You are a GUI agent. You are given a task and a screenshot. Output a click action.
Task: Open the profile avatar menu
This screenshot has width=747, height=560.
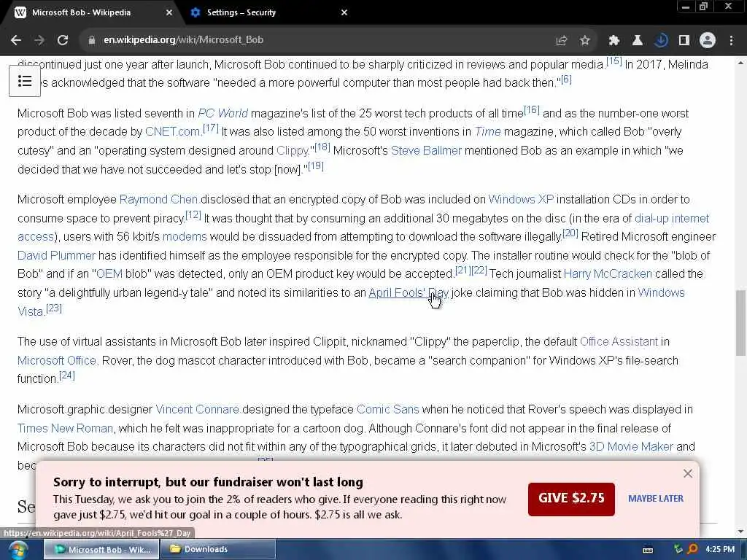[708, 41]
